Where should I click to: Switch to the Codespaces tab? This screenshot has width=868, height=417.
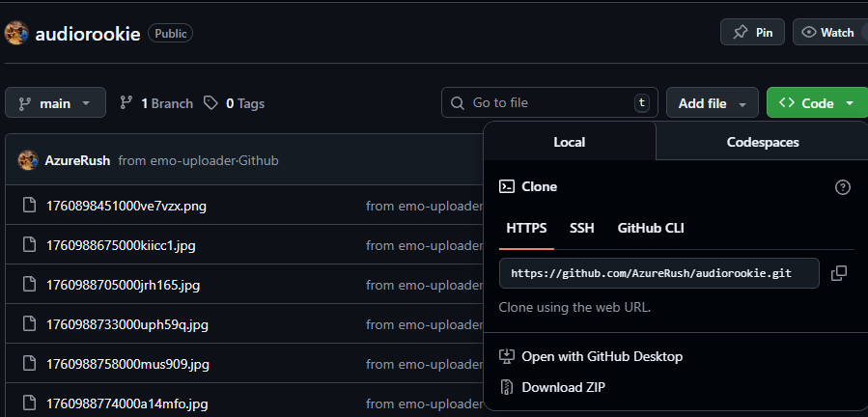pos(762,142)
